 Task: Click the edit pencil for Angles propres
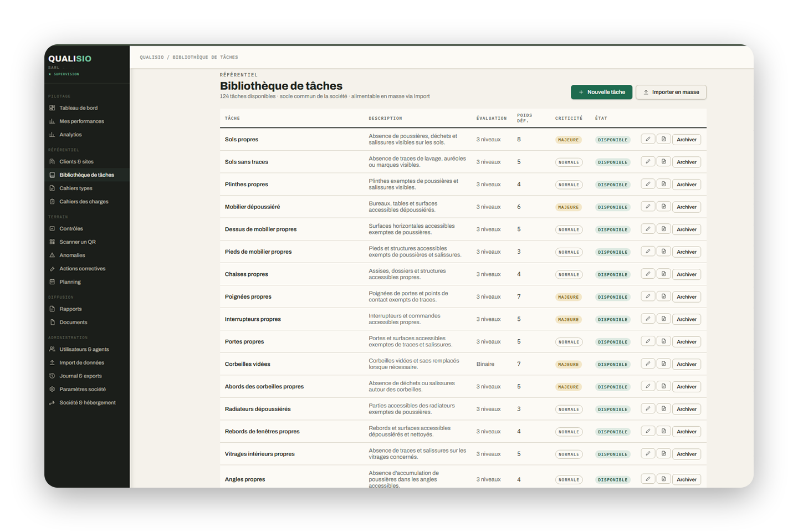click(x=648, y=479)
